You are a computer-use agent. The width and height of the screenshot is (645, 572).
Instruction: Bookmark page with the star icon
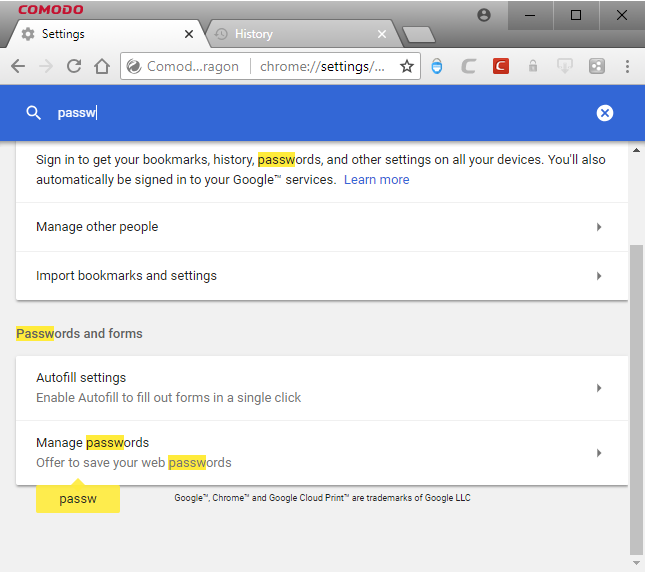[407, 66]
